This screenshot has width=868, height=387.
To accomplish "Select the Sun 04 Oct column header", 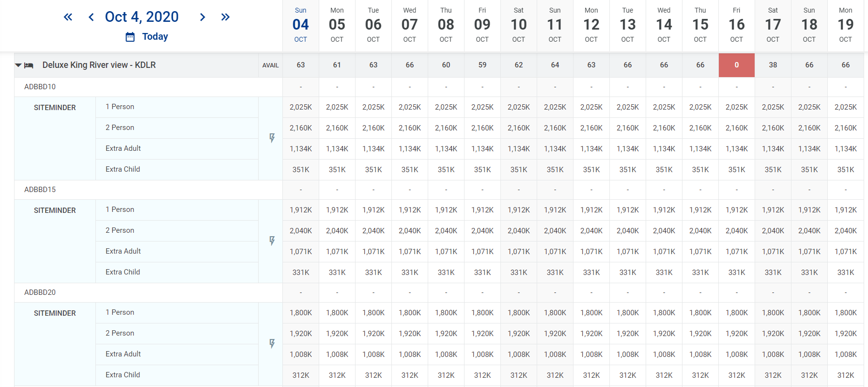I will 300,25.
